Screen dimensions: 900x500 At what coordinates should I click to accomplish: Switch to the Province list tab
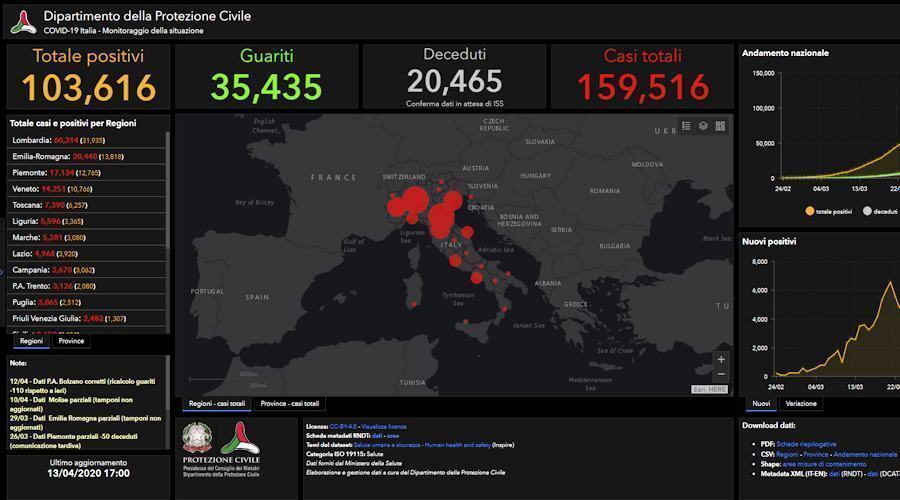click(71, 341)
